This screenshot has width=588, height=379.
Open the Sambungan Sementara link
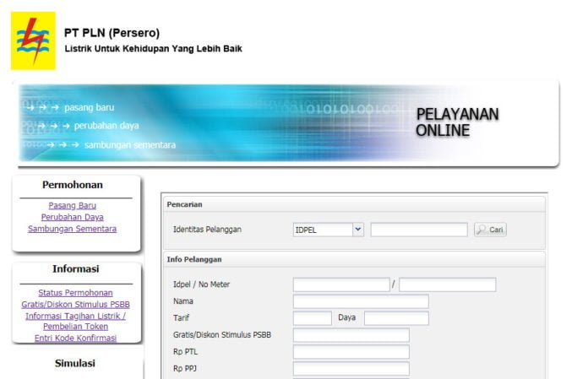72,229
